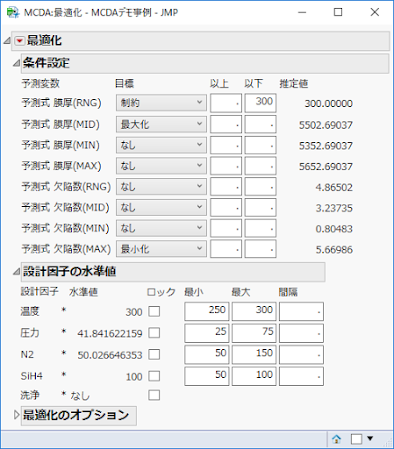Minimize the JMP window
Viewport: 394px width, 449px height.
[302, 12]
